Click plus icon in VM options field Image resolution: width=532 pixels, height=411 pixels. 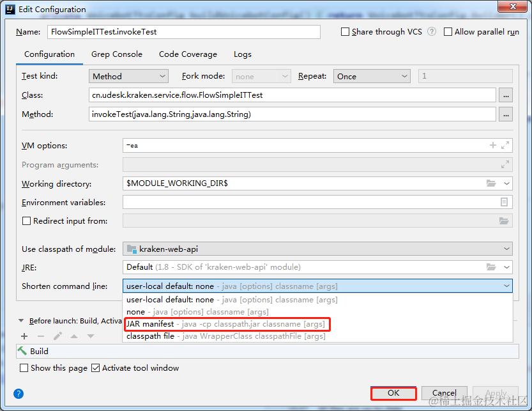492,145
